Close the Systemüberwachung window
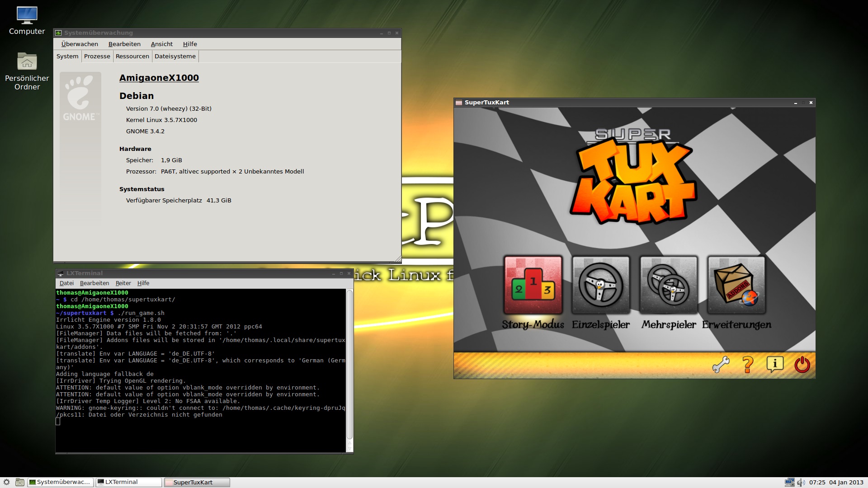This screenshot has width=868, height=488. click(x=397, y=33)
